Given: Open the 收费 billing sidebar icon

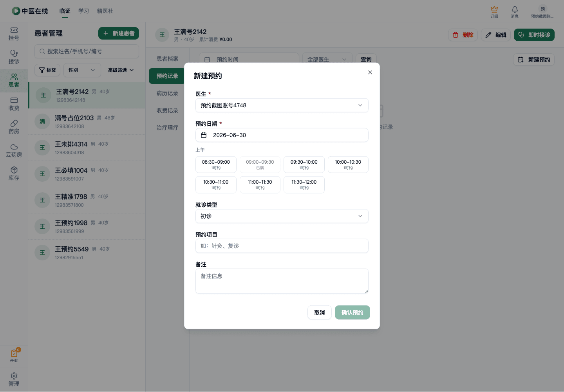Looking at the screenshot, I should 14,104.
